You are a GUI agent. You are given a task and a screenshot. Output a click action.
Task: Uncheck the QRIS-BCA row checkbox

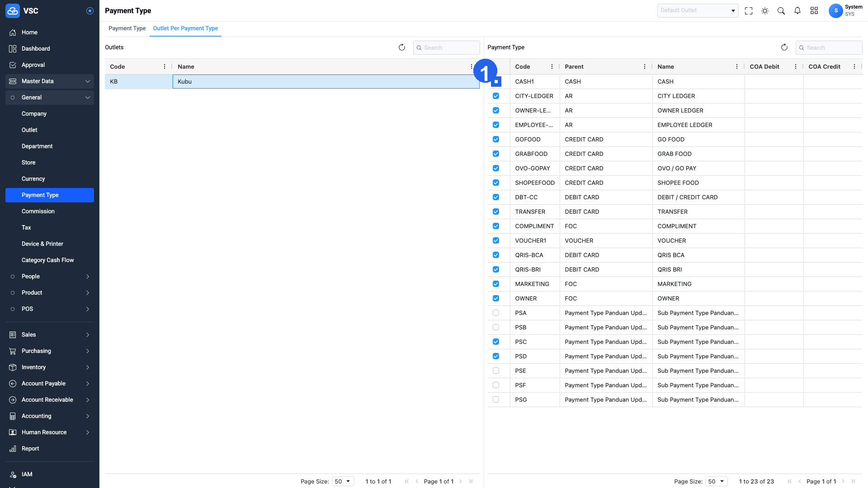tap(496, 255)
